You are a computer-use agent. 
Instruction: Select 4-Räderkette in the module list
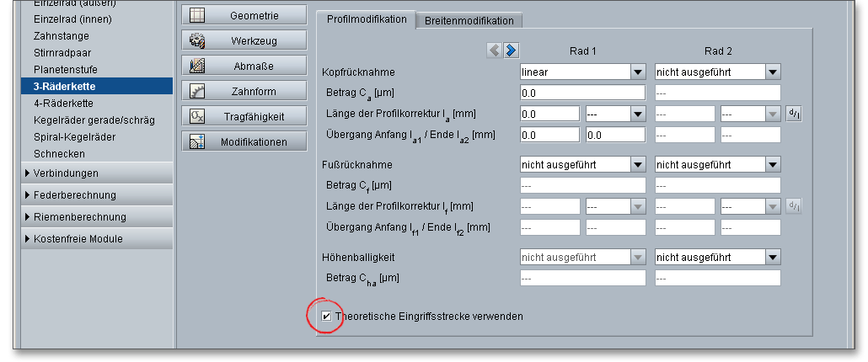pyautogui.click(x=62, y=103)
